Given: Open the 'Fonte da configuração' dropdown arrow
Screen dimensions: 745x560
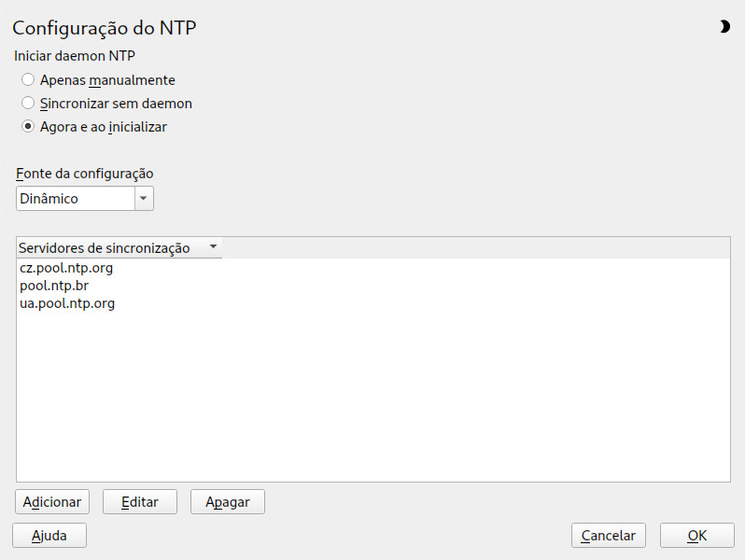Looking at the screenshot, I should click(144, 199).
